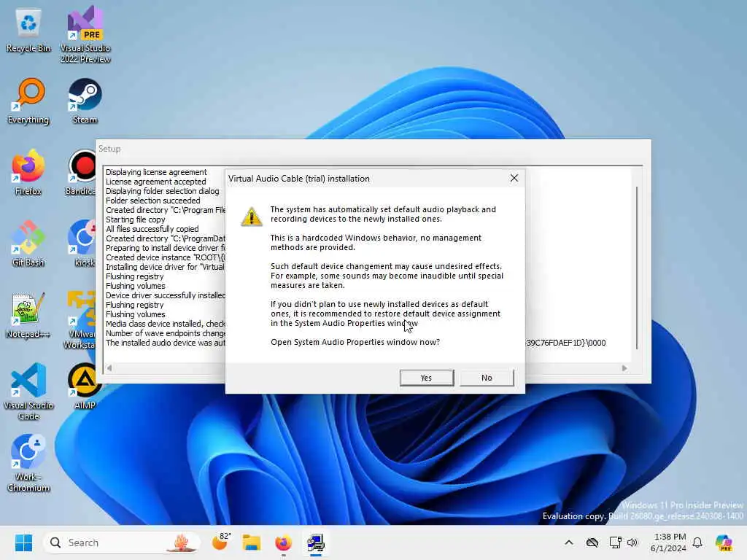Screen dimensions: 747x560
Task: Open Visual Studio Code shortcut
Action: click(28, 392)
